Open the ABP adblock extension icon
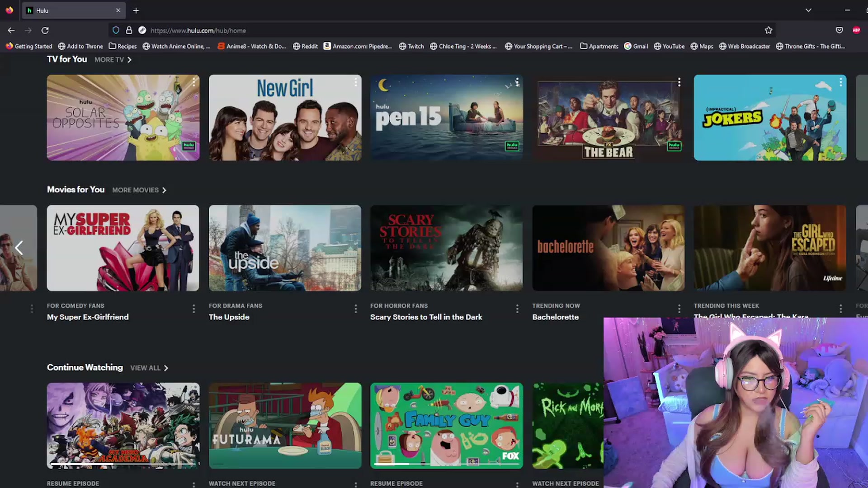868x488 pixels. tap(856, 30)
